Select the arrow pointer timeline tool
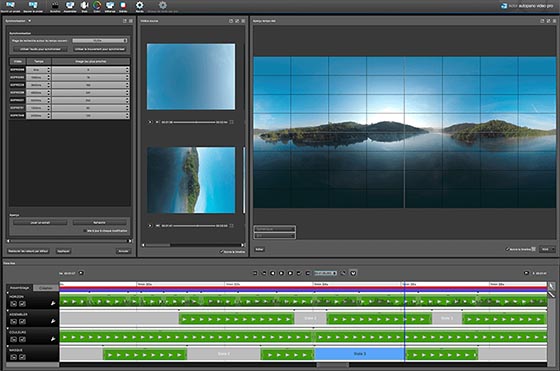 coord(552,286)
